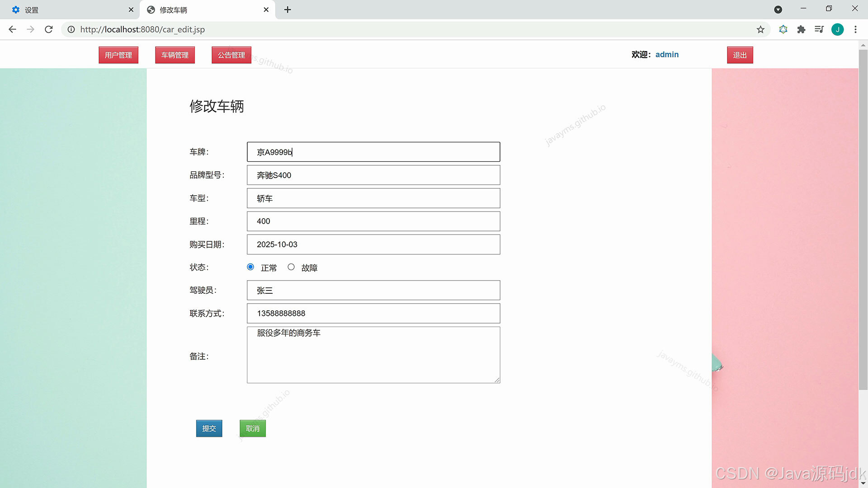Select the 正常 status radio button
Viewport: 868px width, 488px height.
(x=250, y=267)
